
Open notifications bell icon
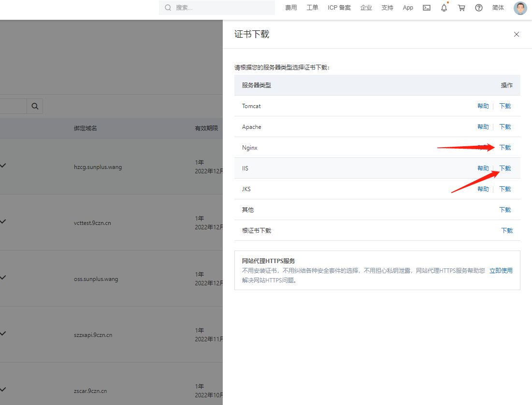coord(444,8)
